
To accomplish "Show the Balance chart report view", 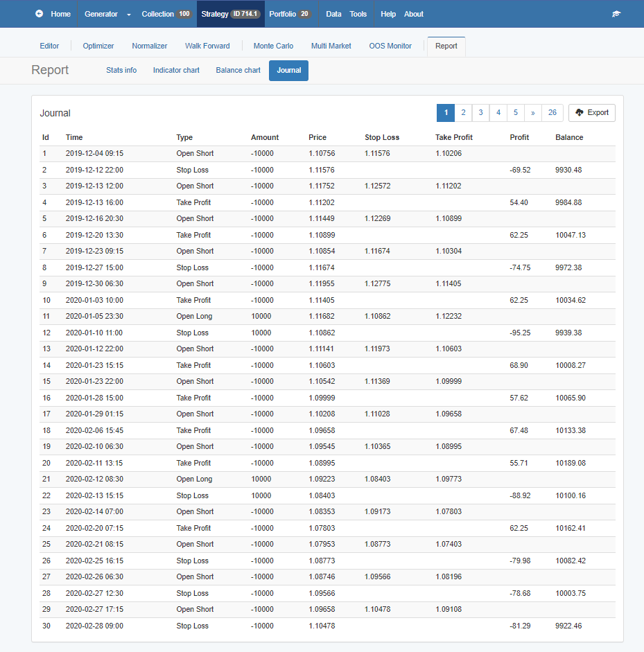I will (x=238, y=70).
